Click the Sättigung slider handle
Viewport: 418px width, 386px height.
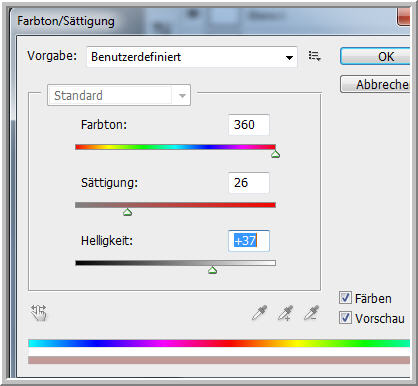(127, 212)
